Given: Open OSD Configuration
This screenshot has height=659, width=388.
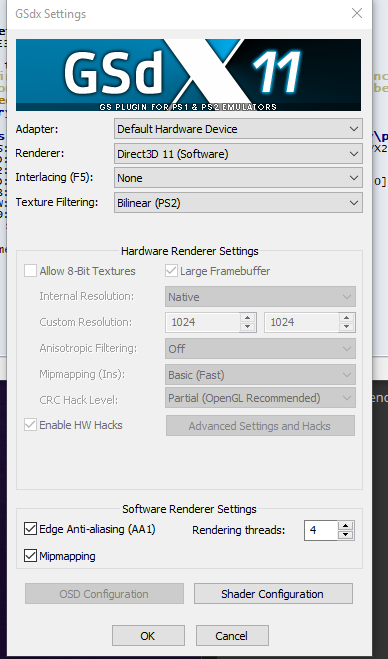Looking at the screenshot, I should click(104, 594).
